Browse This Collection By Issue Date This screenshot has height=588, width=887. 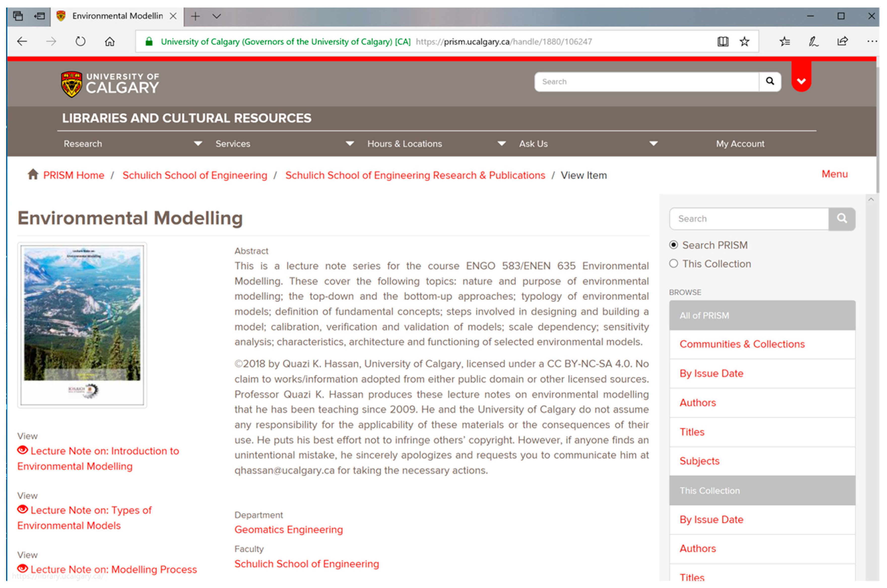click(x=711, y=519)
